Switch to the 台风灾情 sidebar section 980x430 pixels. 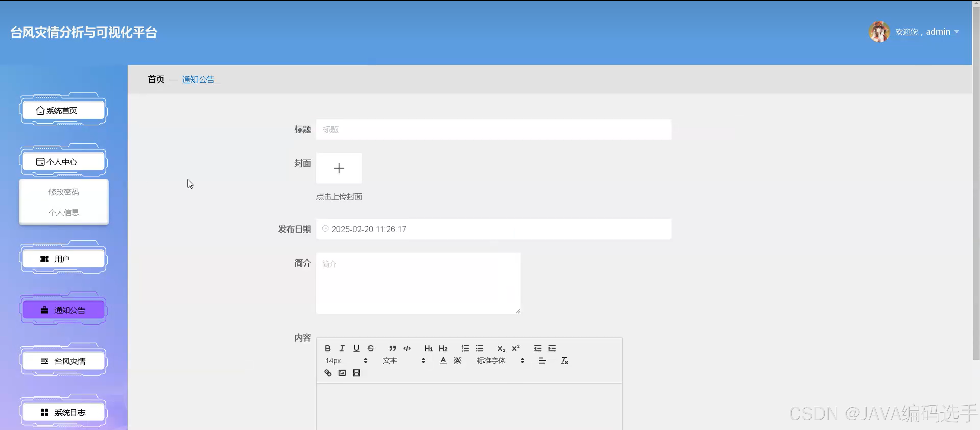(63, 361)
